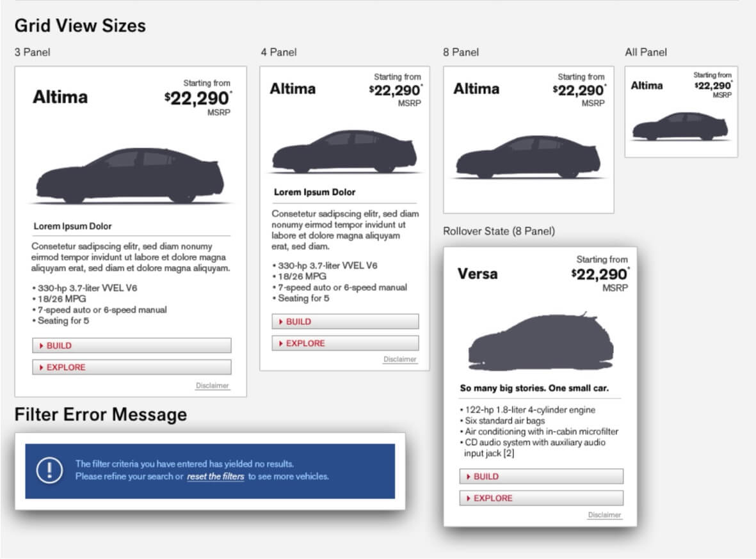This screenshot has width=756, height=559.
Task: Click the '4 Panel' label
Action: point(278,52)
